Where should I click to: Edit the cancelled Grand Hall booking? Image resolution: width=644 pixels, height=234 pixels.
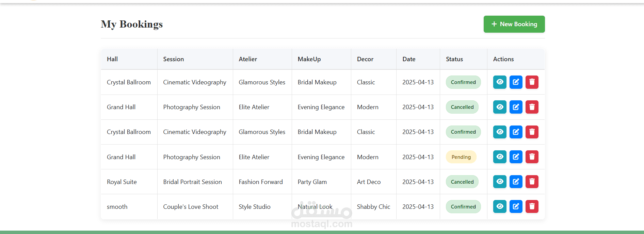pos(516,107)
